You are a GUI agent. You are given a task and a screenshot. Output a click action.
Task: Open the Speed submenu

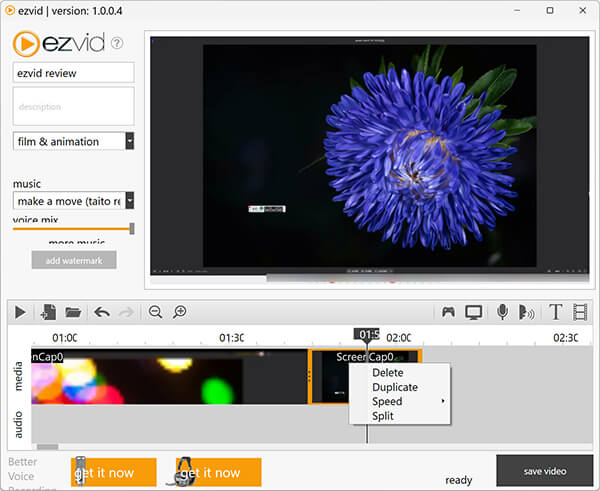[x=400, y=401]
